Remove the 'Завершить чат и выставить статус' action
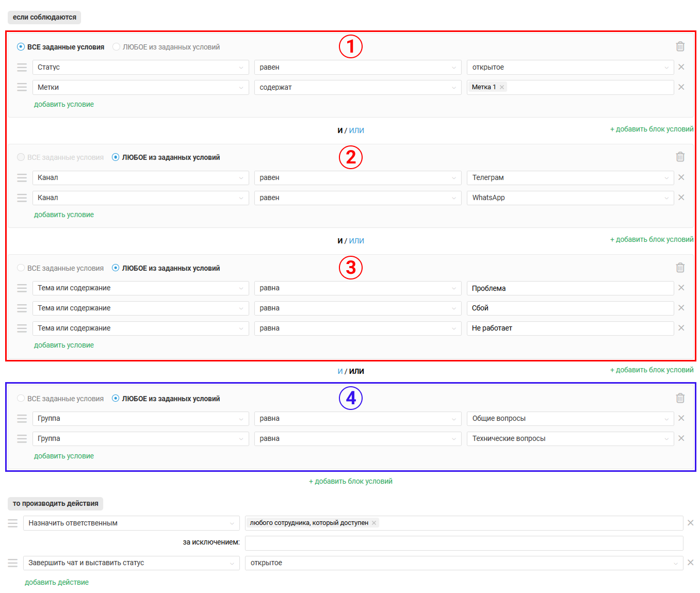Screen dimensions: 700x593 pyautogui.click(x=690, y=563)
